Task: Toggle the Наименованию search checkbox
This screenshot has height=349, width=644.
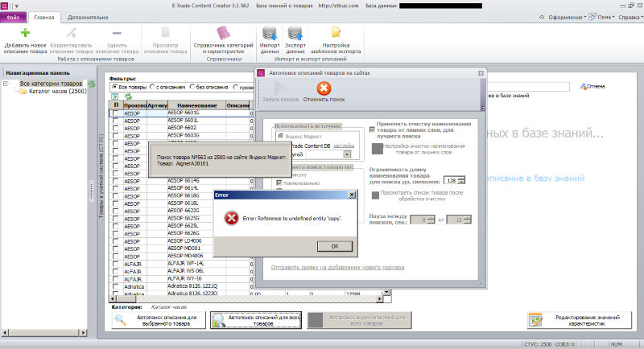Action: [x=279, y=183]
